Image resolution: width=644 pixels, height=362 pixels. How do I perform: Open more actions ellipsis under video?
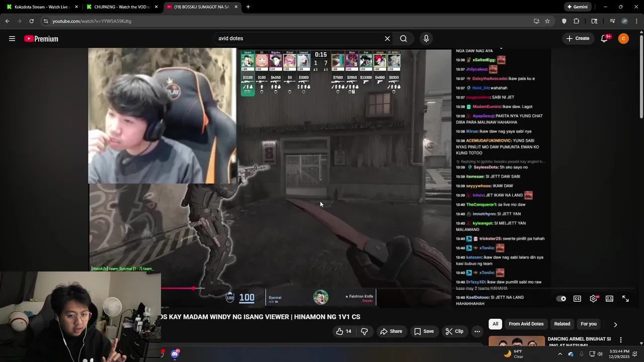click(x=477, y=331)
